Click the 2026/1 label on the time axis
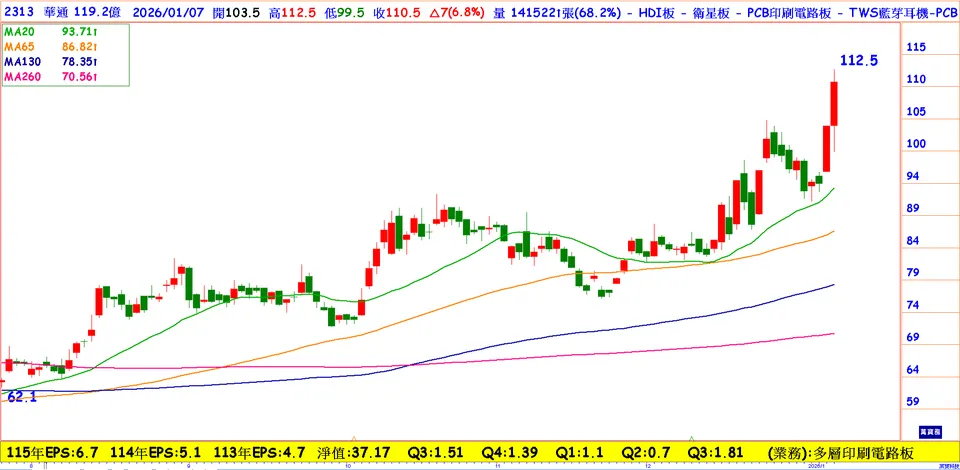960x470 pixels. [x=817, y=466]
